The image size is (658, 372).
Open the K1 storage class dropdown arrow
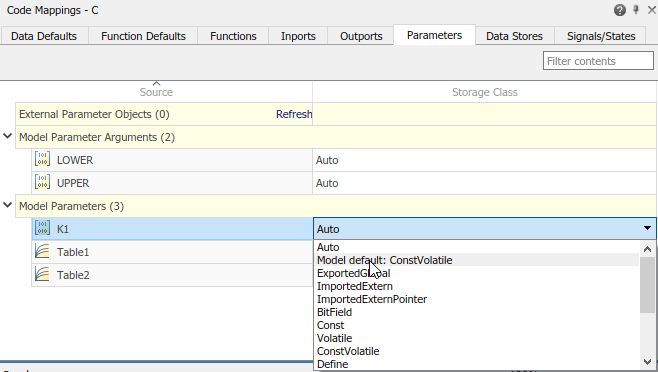tap(647, 228)
